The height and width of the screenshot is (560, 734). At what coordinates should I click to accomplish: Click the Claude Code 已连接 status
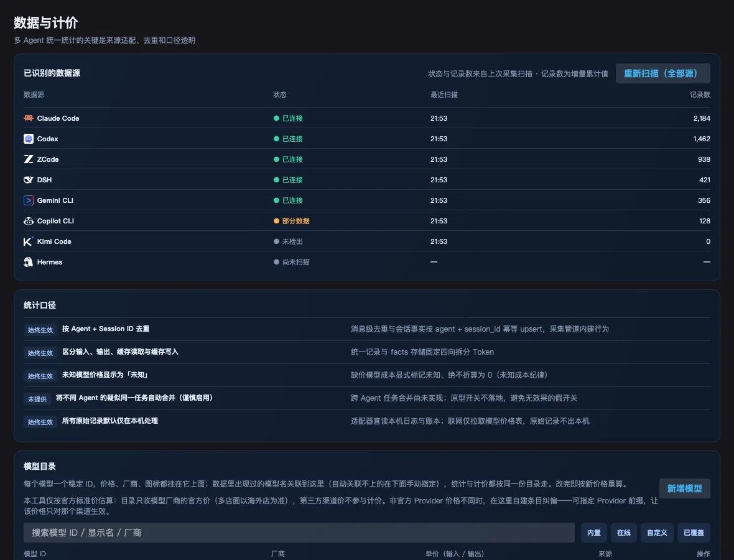(289, 118)
